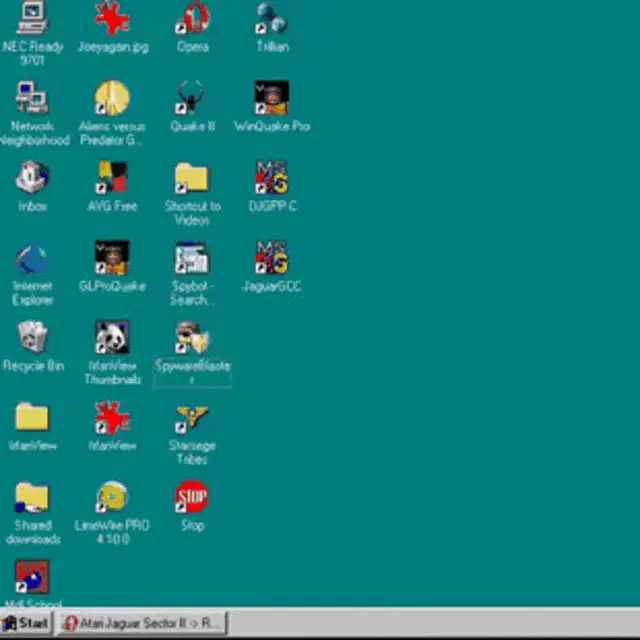The width and height of the screenshot is (640, 640).
Task: Click the ManView Thumbnails panda icon
Action: point(112,338)
